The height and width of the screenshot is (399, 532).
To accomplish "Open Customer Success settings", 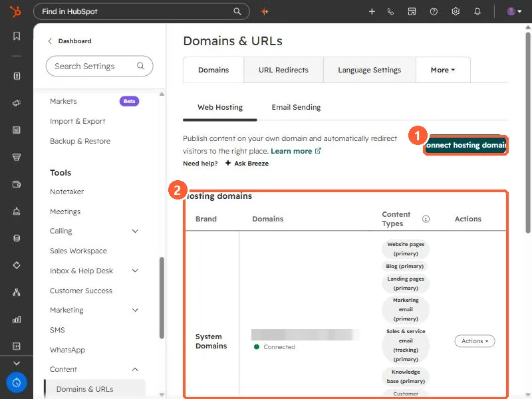I will pyautogui.click(x=81, y=291).
